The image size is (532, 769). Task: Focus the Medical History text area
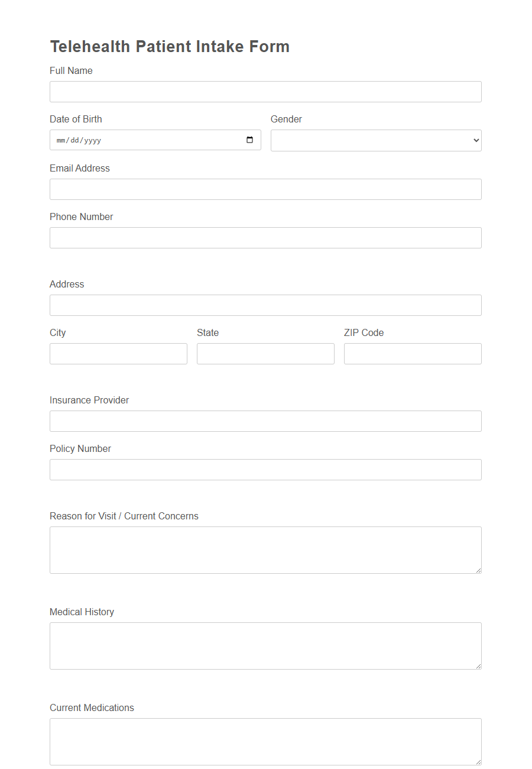pos(265,645)
